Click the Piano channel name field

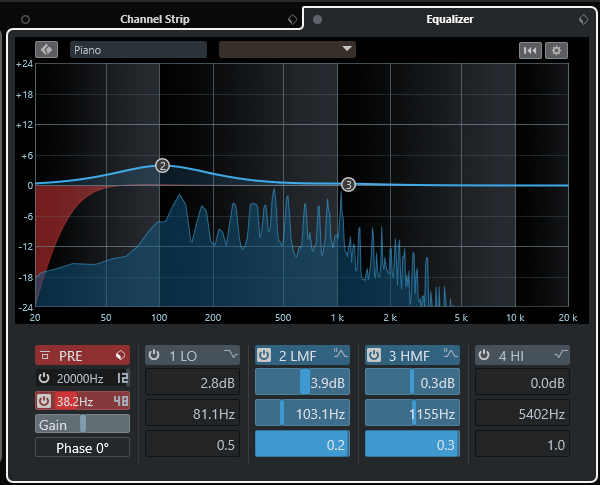tap(138, 49)
